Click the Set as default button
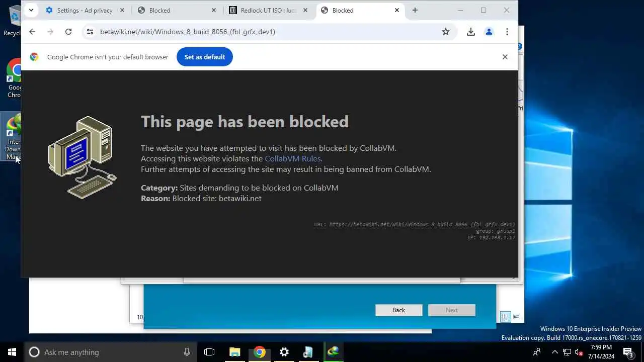644x362 pixels. (205, 57)
